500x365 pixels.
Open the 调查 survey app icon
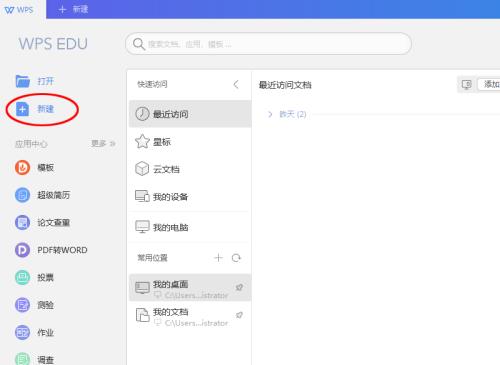[22, 359]
